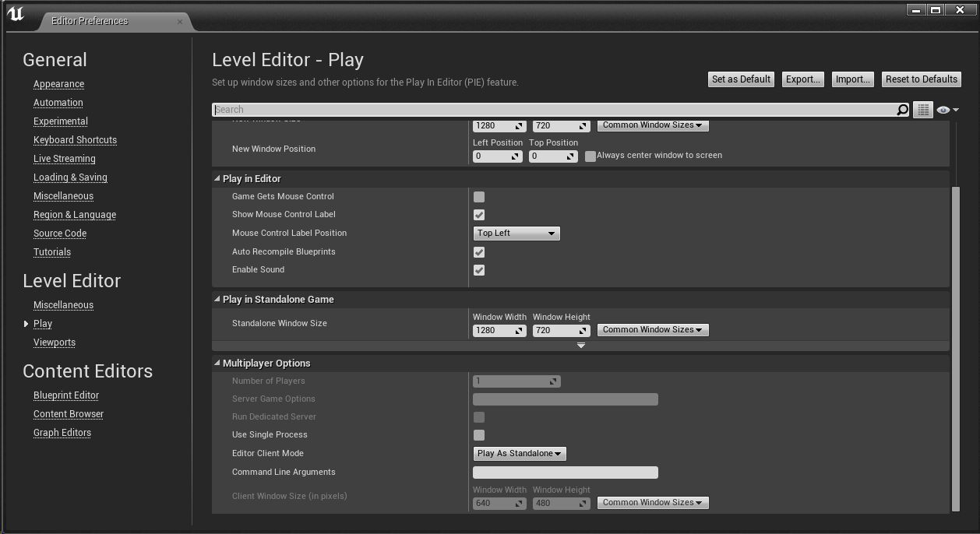
Task: Open Automation settings
Action: point(58,103)
